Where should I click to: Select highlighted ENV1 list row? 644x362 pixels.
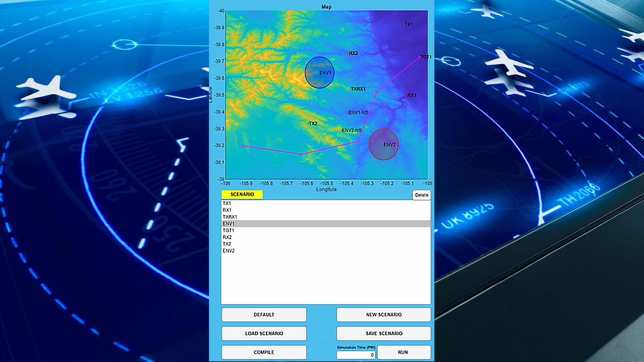coord(326,224)
